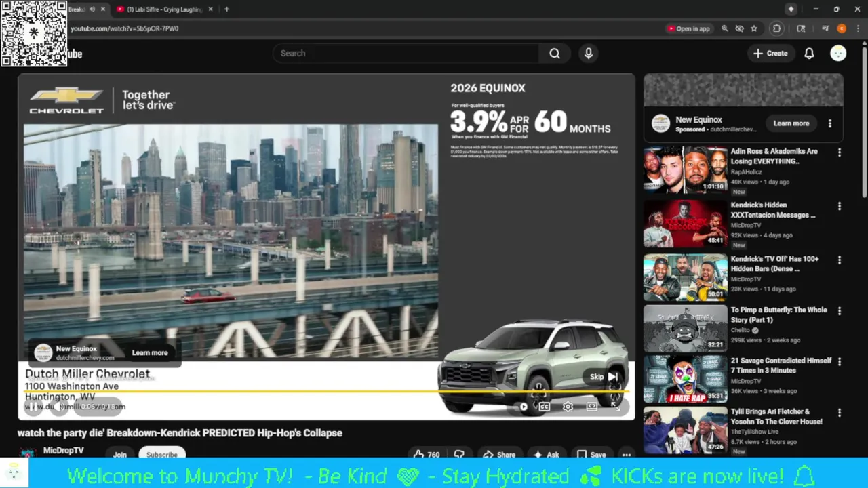Click Learn more on the video ad overlay

pos(150,352)
